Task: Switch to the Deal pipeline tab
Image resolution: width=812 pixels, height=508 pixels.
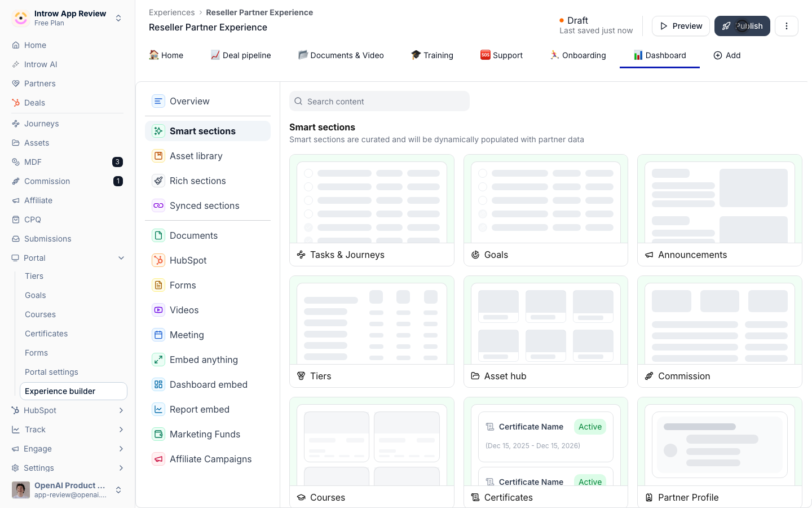Action: (x=241, y=55)
